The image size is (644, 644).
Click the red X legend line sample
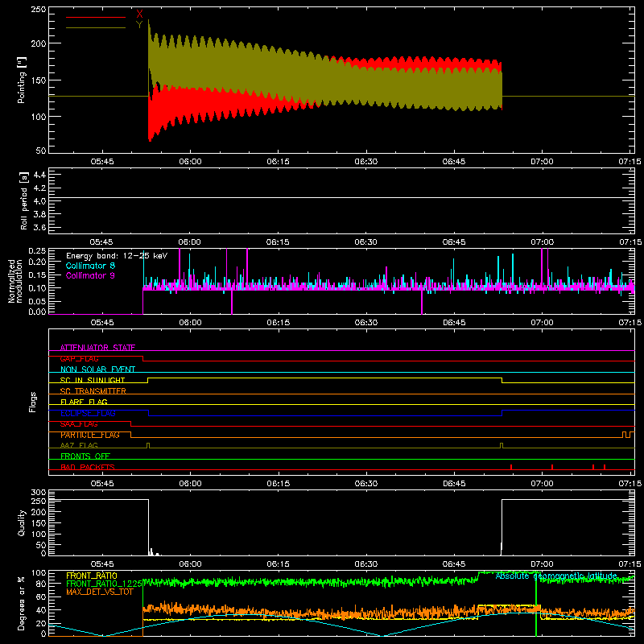point(96,17)
